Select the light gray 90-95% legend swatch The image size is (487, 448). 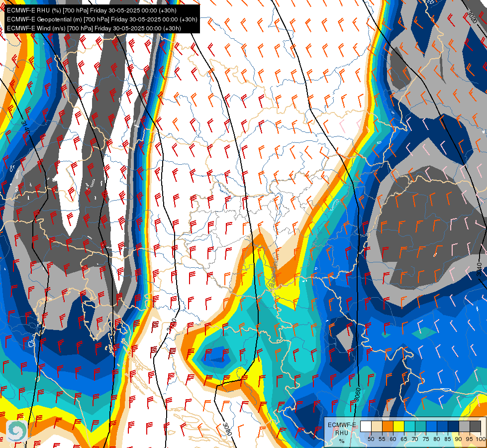point(464,426)
